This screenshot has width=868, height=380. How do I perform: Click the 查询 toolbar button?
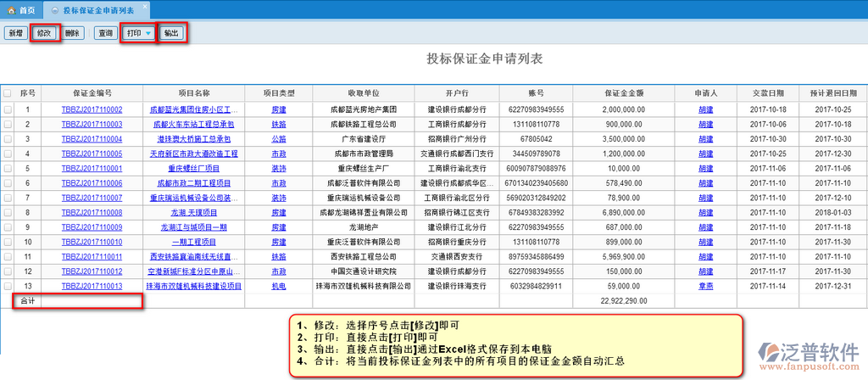105,33
